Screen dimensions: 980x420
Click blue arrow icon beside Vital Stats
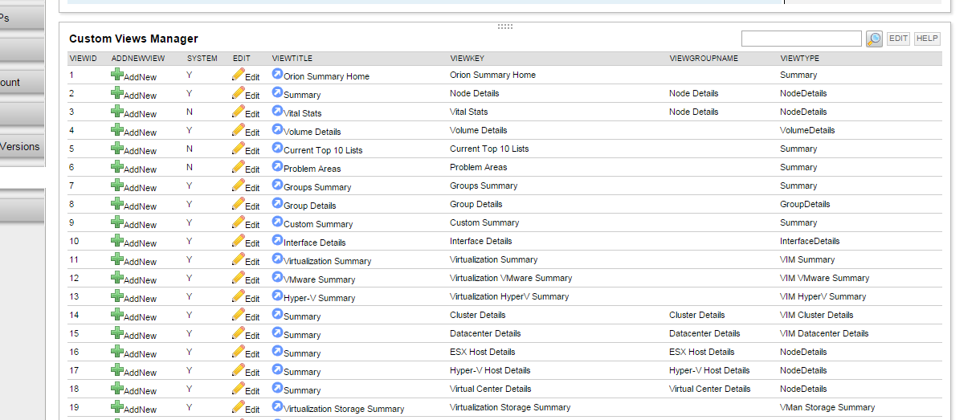[x=278, y=111]
